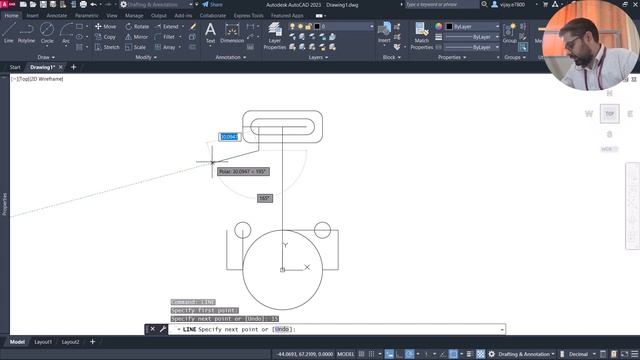Open the Parametric ribbon tab
The width and height of the screenshot is (640, 360).
87,16
